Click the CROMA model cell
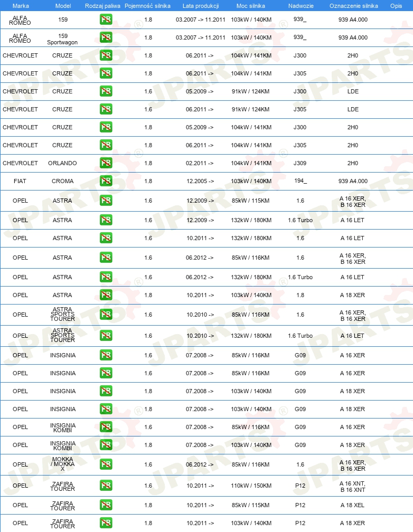 click(x=62, y=181)
